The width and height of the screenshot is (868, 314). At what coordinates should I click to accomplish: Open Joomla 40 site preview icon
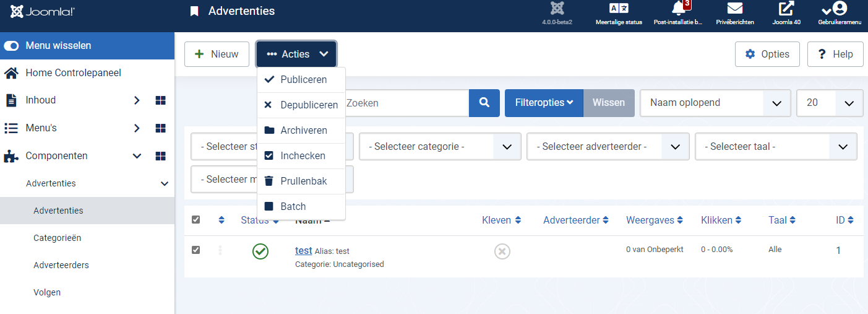click(786, 9)
